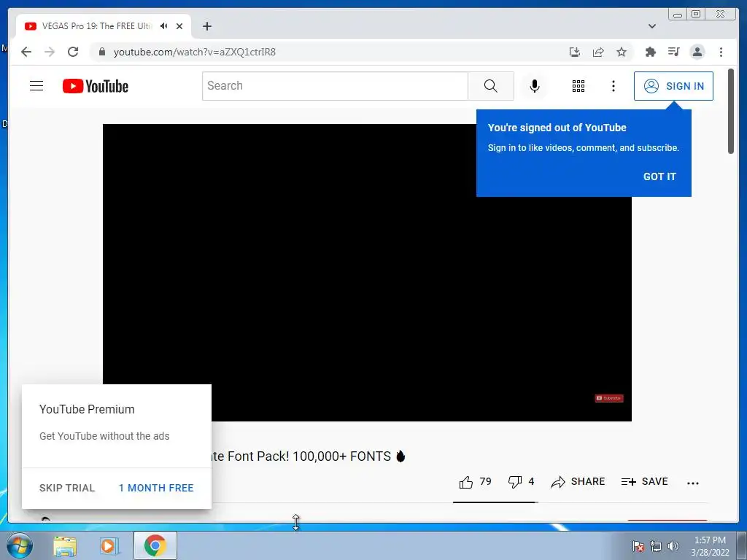Open the media controls icon in Chrome toolbar
747x560 pixels.
click(673, 52)
